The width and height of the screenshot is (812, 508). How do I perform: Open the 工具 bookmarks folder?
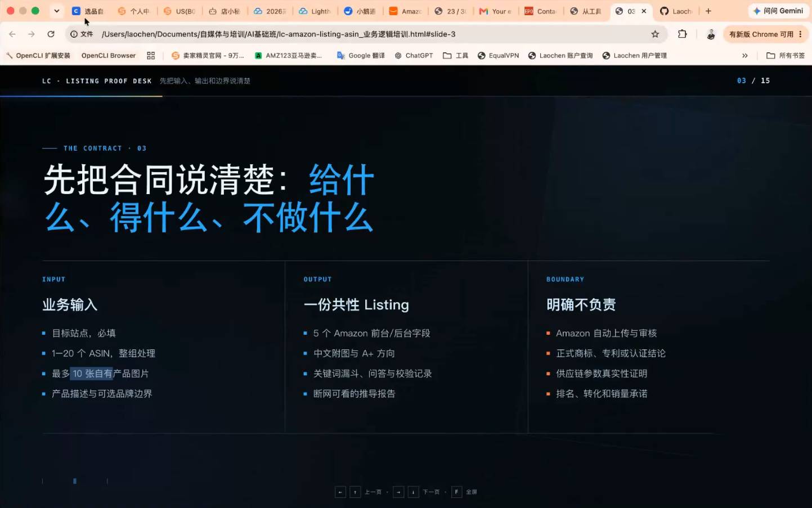tap(456, 56)
